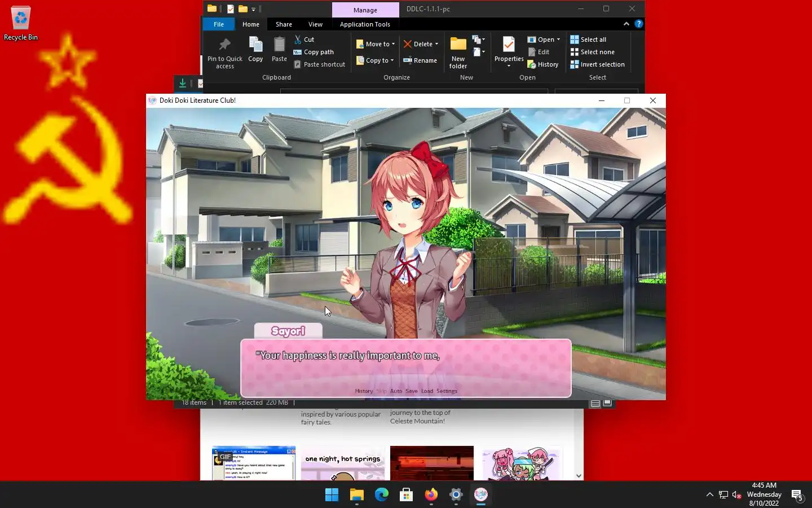
Task: Click Edit in the Open group
Action: (539, 52)
